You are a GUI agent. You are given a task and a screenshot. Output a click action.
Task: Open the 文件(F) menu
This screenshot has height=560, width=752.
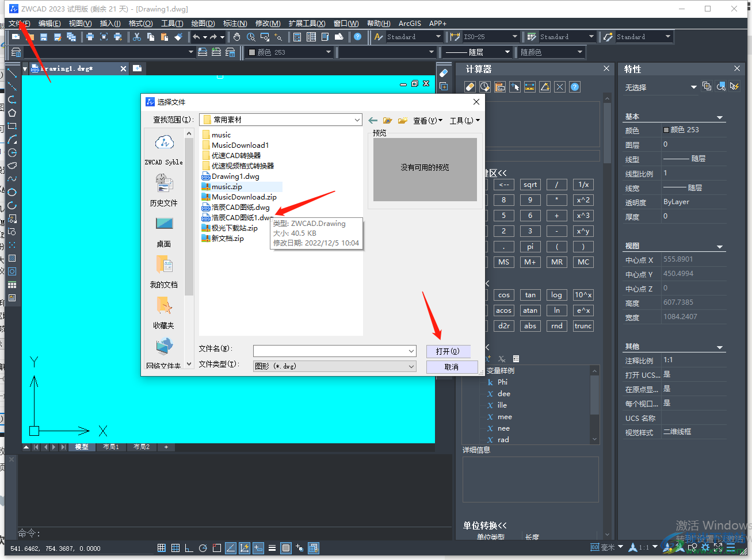(20, 24)
